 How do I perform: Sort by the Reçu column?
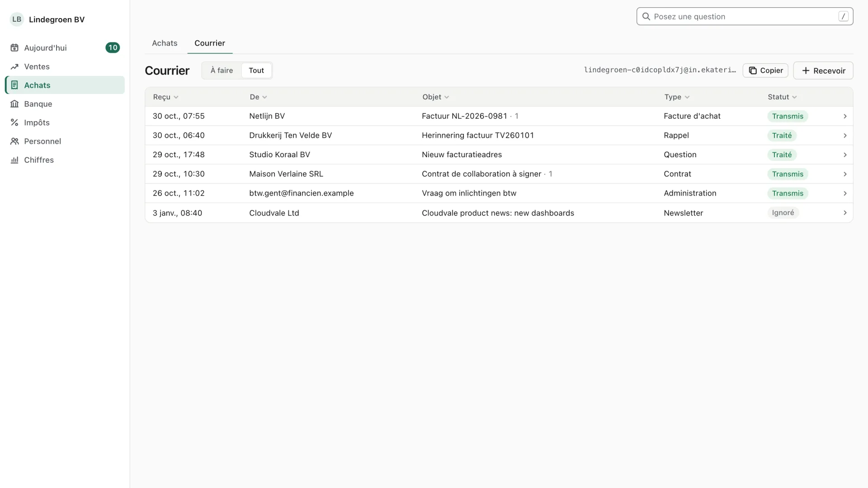pyautogui.click(x=165, y=97)
